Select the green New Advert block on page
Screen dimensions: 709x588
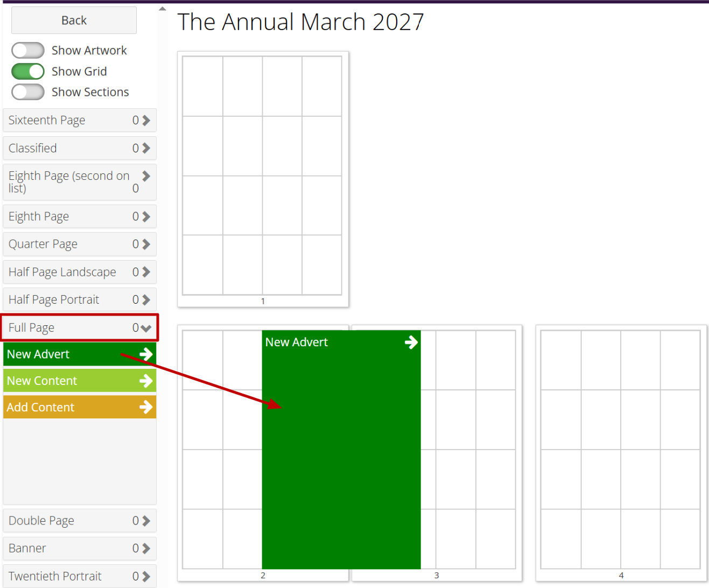(x=341, y=450)
